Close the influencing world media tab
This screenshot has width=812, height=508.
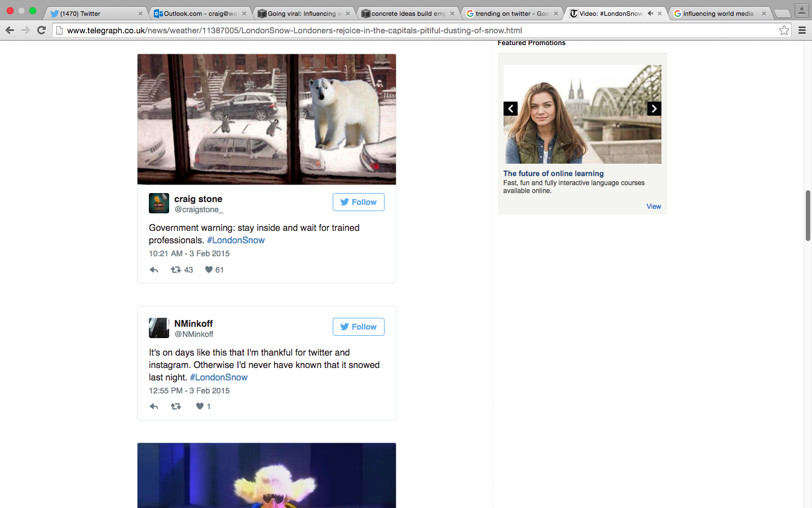click(764, 14)
